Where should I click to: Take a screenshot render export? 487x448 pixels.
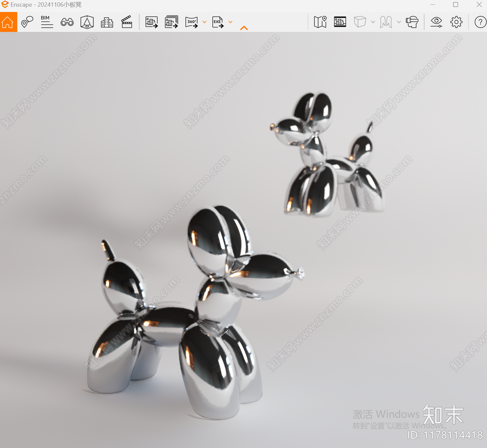tap(152, 22)
